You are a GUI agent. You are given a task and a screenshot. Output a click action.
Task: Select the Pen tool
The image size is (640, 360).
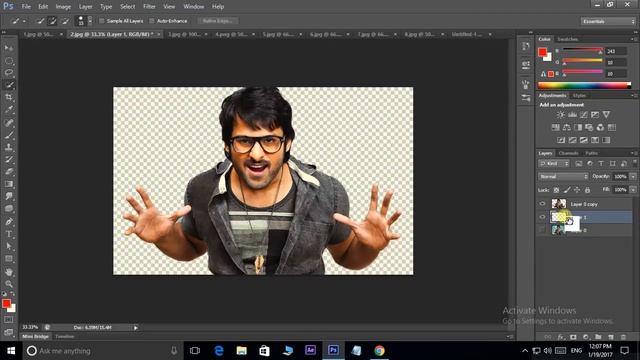(9, 222)
